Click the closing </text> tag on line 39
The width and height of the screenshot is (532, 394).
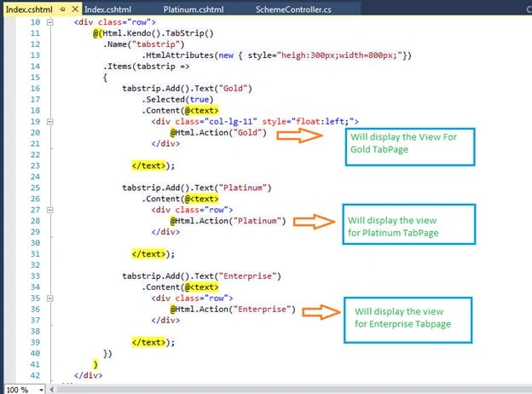pos(148,342)
